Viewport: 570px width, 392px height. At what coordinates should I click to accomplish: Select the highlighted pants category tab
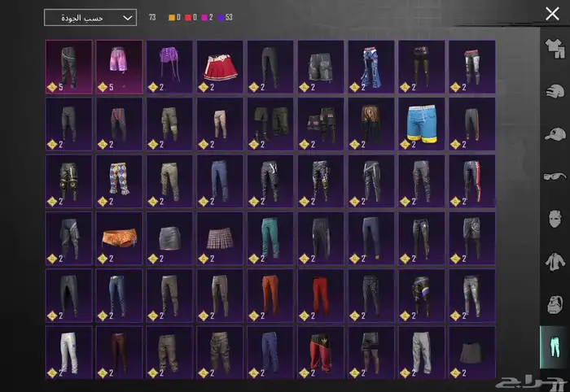pyautogui.click(x=554, y=346)
